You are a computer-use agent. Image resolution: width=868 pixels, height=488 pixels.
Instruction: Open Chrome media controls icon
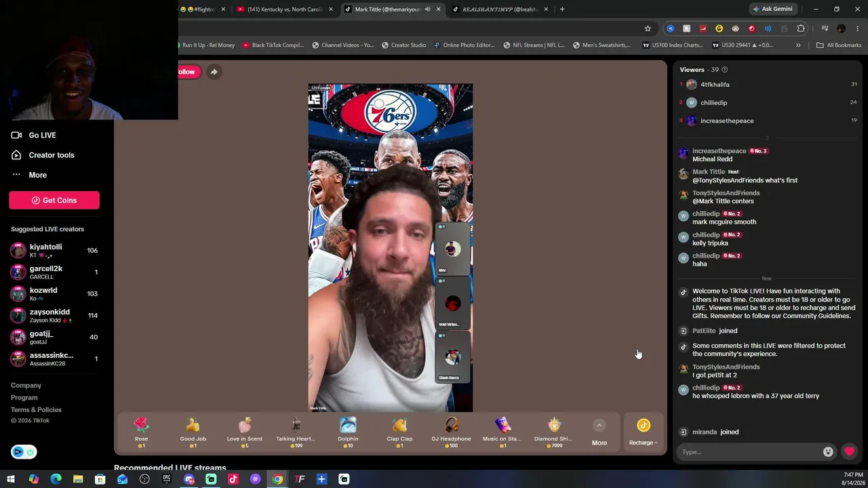point(825,28)
